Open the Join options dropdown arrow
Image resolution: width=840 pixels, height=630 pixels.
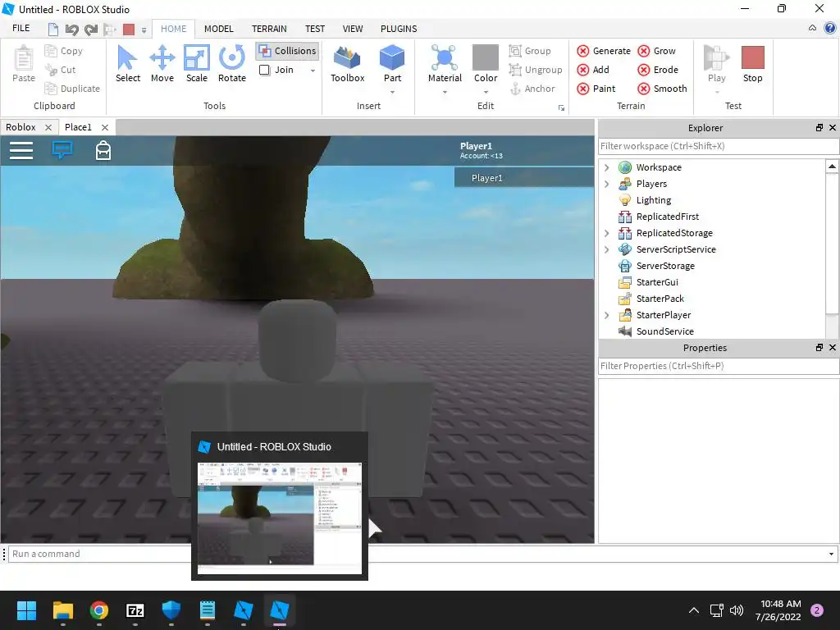[313, 71]
